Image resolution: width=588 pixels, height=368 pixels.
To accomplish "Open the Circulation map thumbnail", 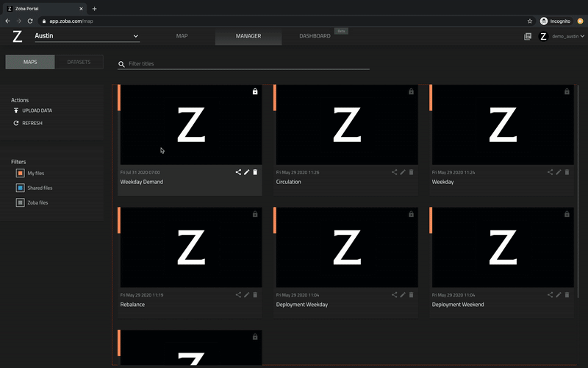I will coord(347,124).
